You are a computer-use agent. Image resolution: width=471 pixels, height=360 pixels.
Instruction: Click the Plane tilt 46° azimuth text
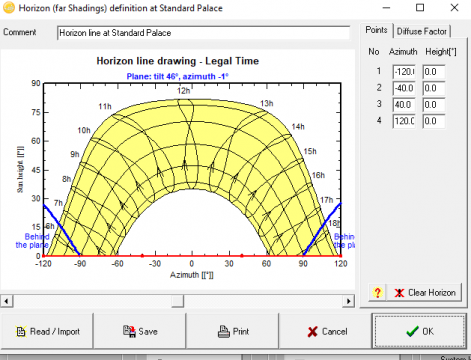point(177,76)
